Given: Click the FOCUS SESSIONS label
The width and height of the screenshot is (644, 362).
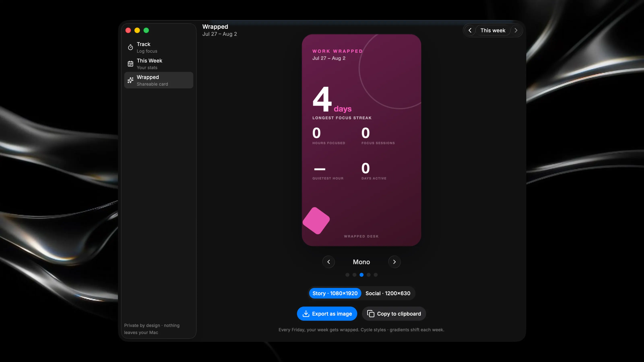Looking at the screenshot, I should click(x=378, y=143).
